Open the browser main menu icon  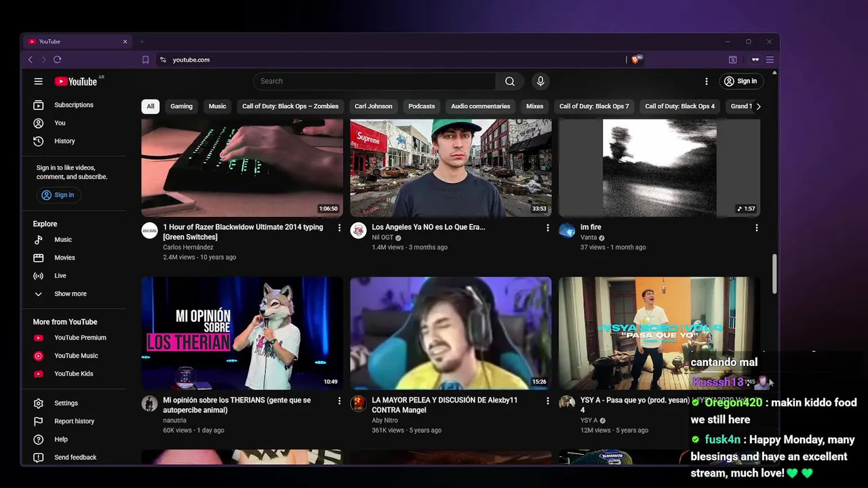(x=770, y=60)
